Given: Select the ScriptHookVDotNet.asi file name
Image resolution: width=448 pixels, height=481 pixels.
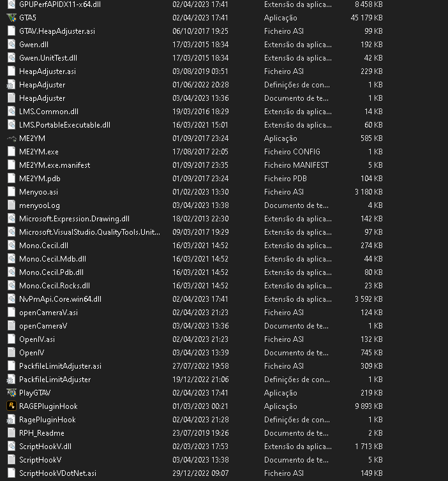Looking at the screenshot, I should 57,473.
